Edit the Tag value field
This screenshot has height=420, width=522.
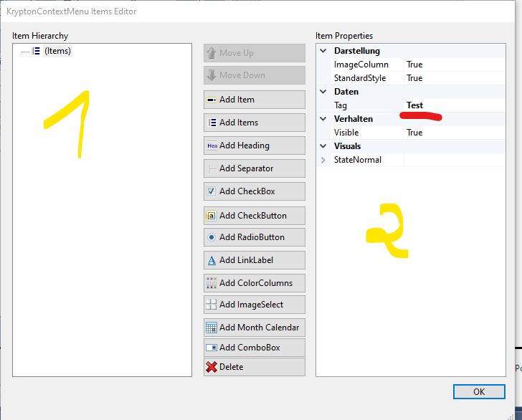pyautogui.click(x=455, y=105)
